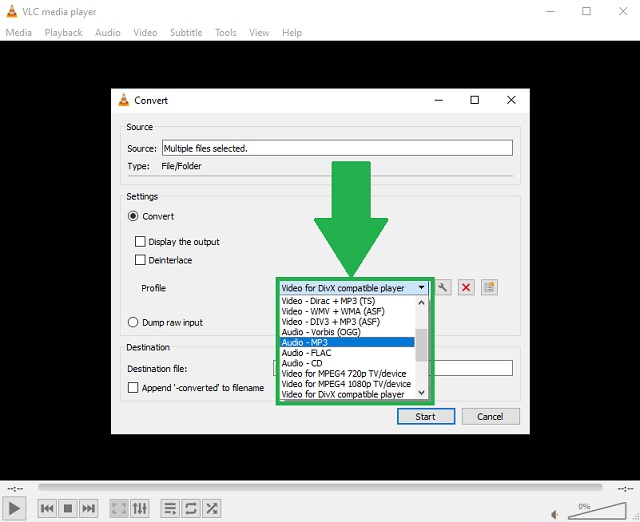Enable the Deinterlace checkbox
Image resolution: width=640 pixels, height=522 pixels.
pos(140,260)
